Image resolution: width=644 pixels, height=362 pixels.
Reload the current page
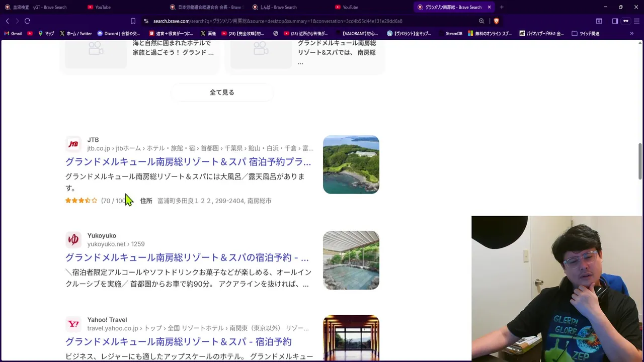pyautogui.click(x=28, y=21)
